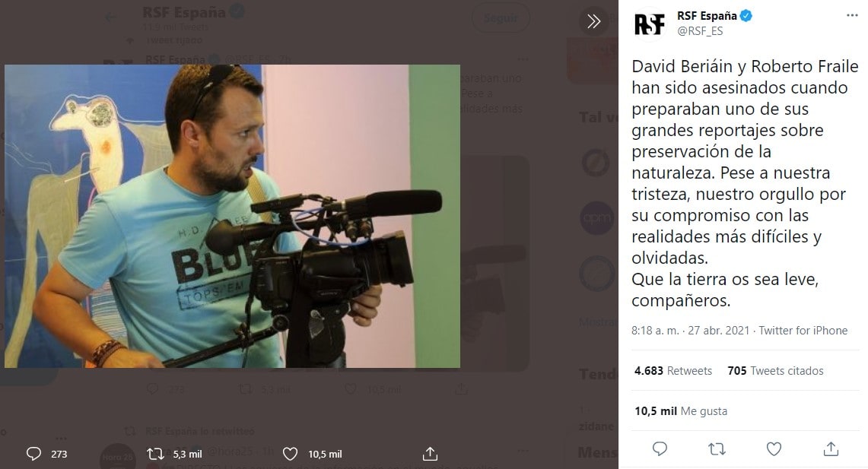Click the reply icon showing 273
The image size is (868, 469).
tap(34, 454)
